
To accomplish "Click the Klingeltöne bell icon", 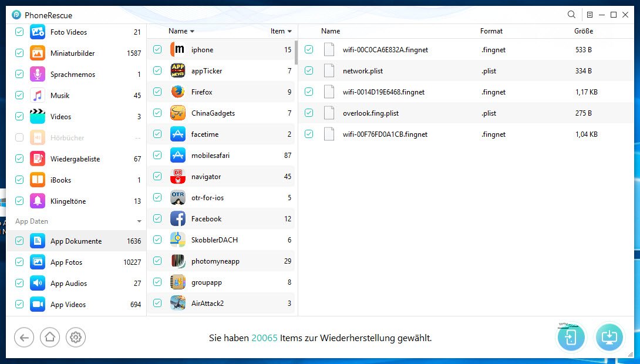I will pos(38,201).
